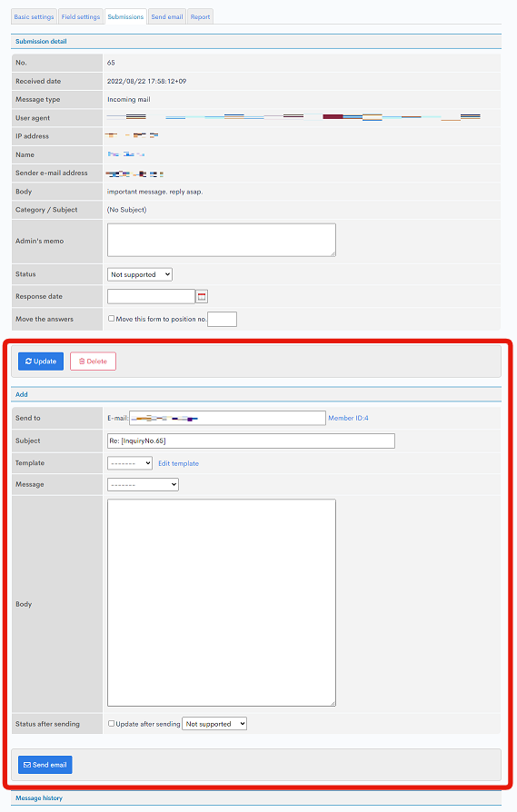Click the received date 2022/08/22 17:58:12+09
Image resolution: width=517 pixels, height=812 pixels.
click(146, 82)
